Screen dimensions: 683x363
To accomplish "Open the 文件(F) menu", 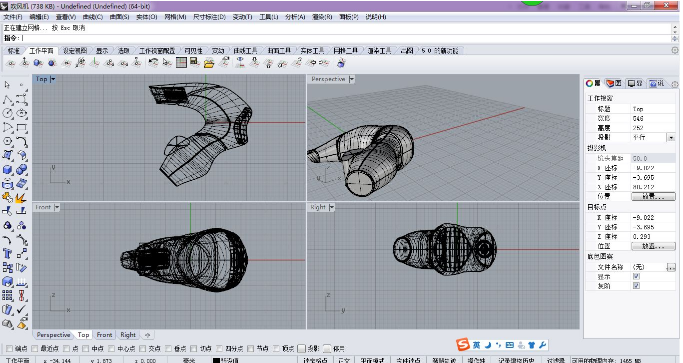I will point(13,17).
